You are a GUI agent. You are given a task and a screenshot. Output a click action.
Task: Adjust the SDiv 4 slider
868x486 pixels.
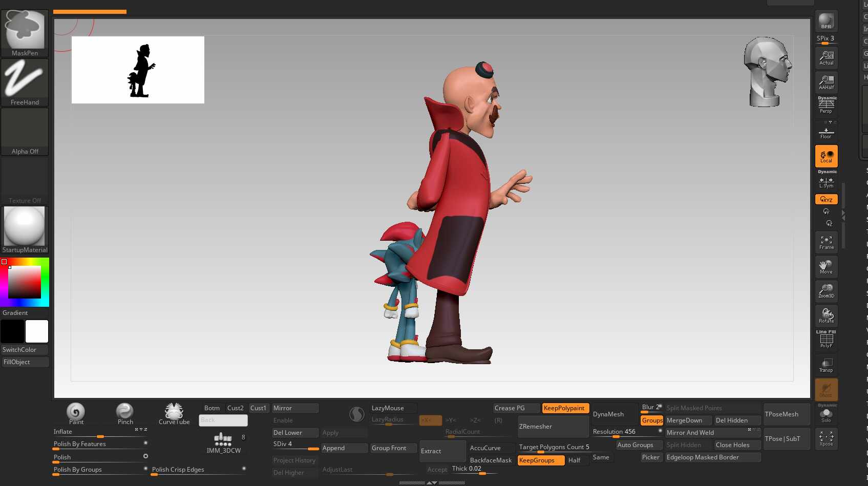295,445
